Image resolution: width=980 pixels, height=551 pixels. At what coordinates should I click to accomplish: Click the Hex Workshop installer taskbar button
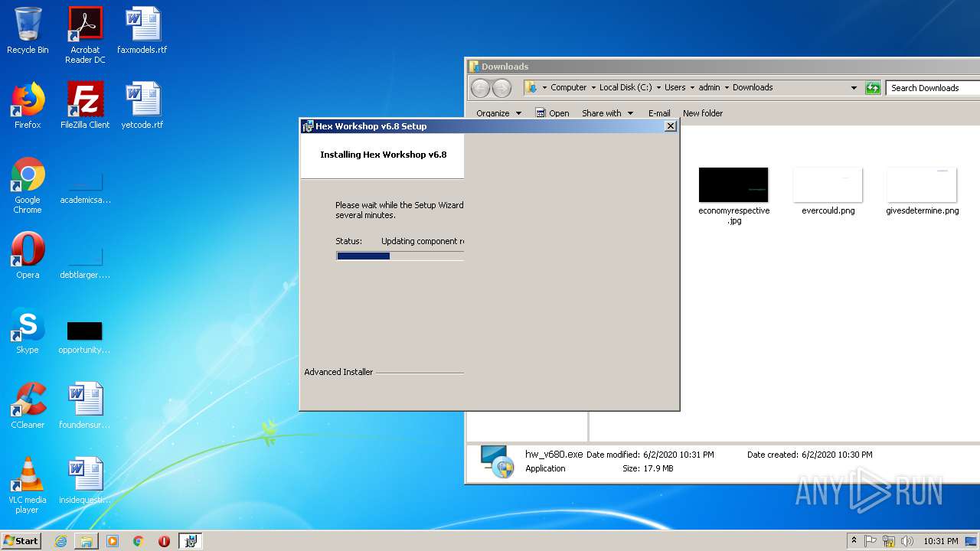(x=190, y=541)
